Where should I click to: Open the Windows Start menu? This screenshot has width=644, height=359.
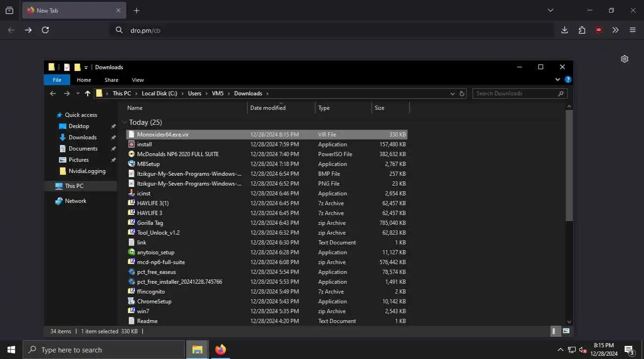pyautogui.click(x=11, y=350)
